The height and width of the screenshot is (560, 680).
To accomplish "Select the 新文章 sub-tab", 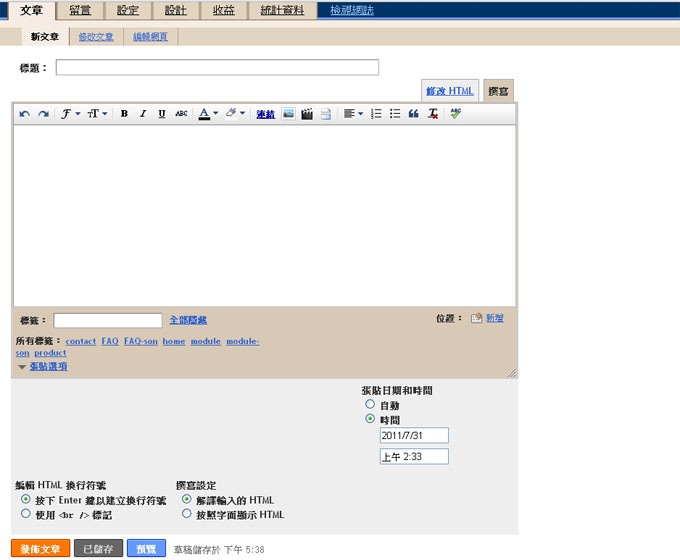I will coord(45,36).
